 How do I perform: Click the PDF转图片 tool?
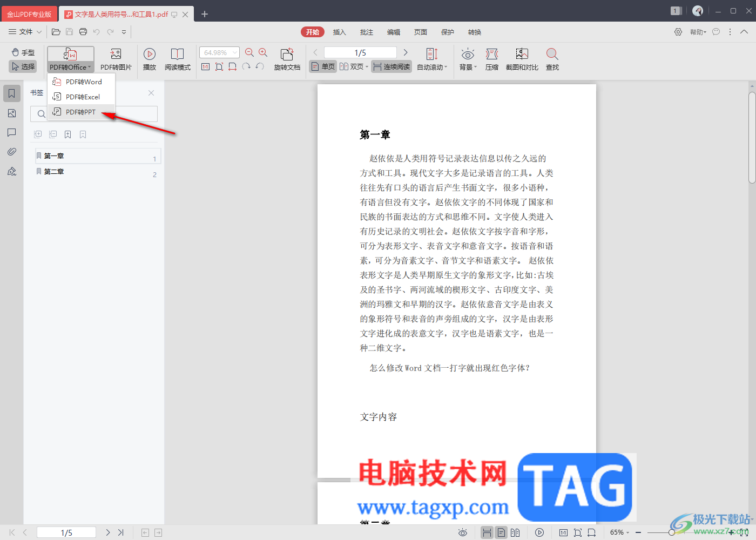click(x=116, y=59)
